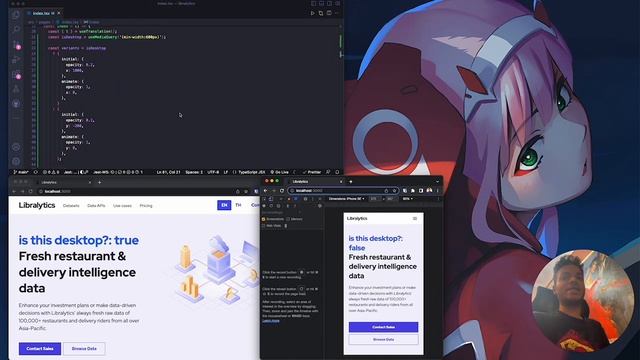This screenshot has height=360, width=640.
Task: Close the index.tsx editor tab
Action: tap(59, 13)
